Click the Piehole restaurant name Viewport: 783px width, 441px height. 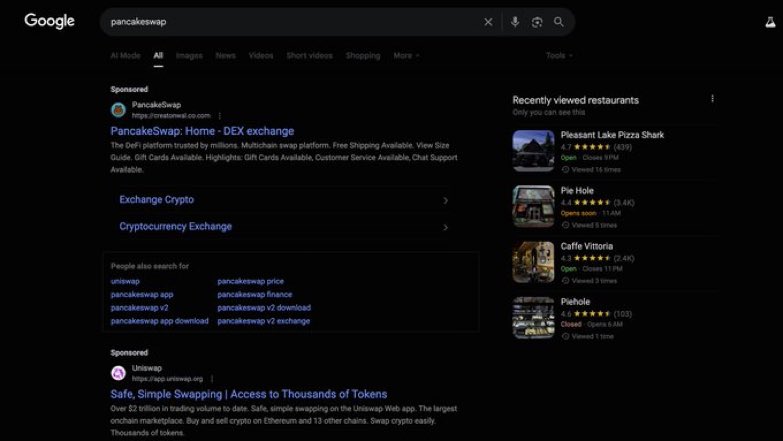(x=575, y=302)
